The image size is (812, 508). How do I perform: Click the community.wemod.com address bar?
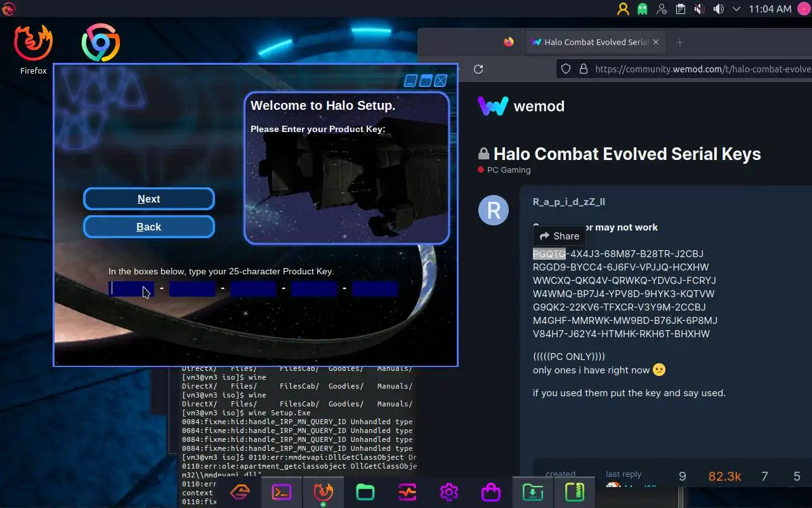(x=703, y=69)
